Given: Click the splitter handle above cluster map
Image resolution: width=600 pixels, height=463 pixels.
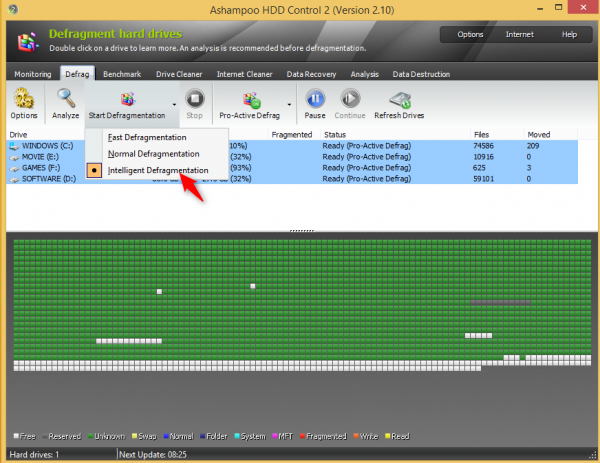Looking at the screenshot, I should tap(302, 231).
